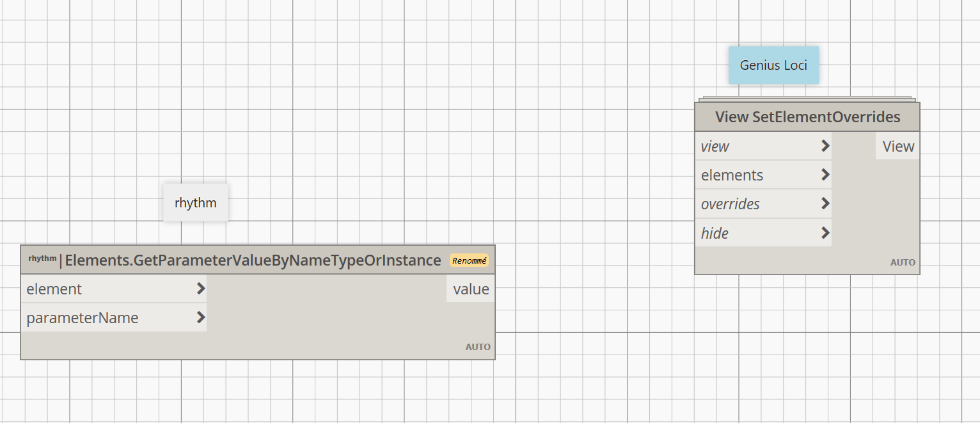The height and width of the screenshot is (423, 980).
Task: Click the element port chevron icon
Action: click(201, 289)
